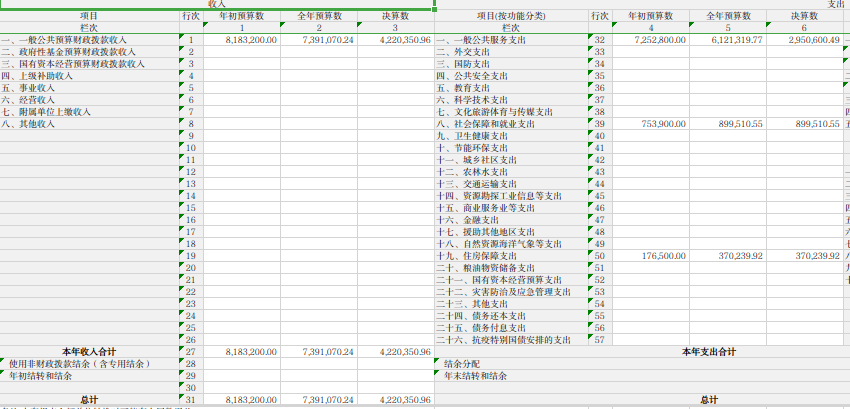Click the 五、事业收入 cell
This screenshot has height=409, width=850.
89,88
